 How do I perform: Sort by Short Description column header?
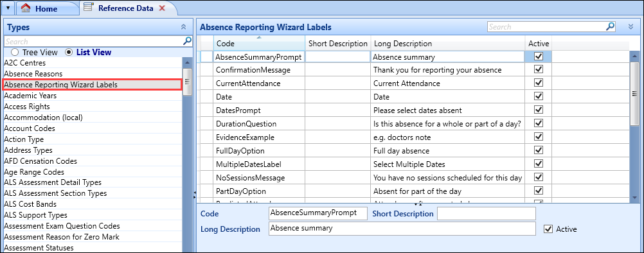tap(337, 43)
